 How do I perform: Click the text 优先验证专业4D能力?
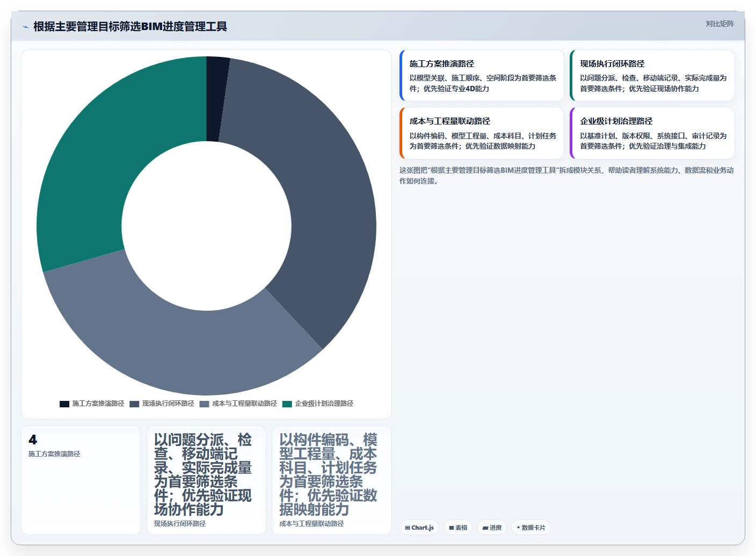point(456,89)
